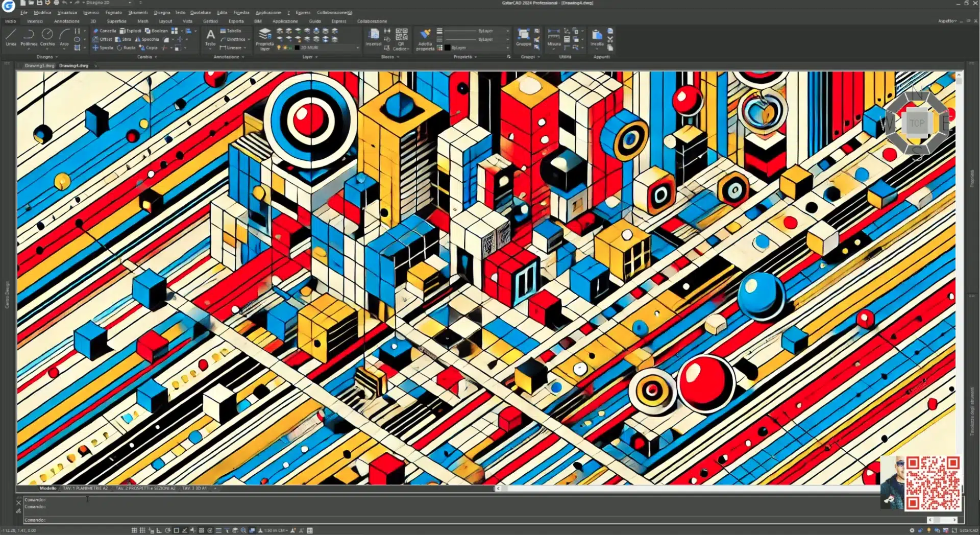
Task: Toggle the layer on/off lightbulb for 2D MURI
Action: tap(279, 47)
